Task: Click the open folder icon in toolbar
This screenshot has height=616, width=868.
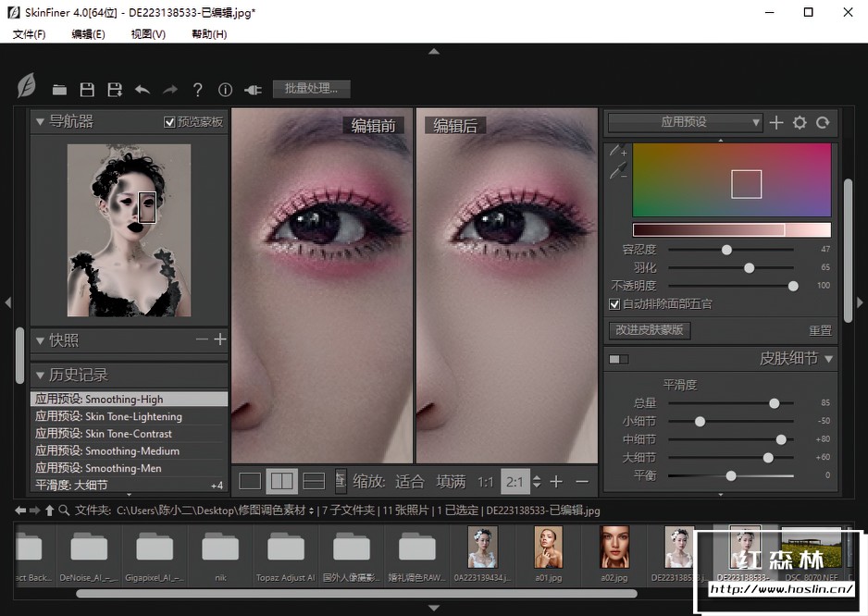Action: (x=59, y=90)
